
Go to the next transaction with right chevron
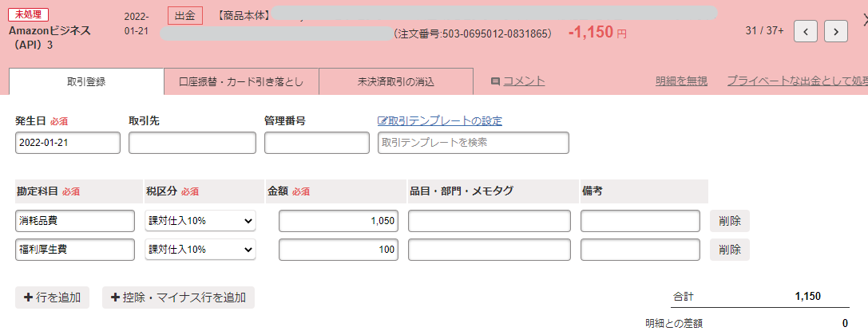[x=835, y=31]
